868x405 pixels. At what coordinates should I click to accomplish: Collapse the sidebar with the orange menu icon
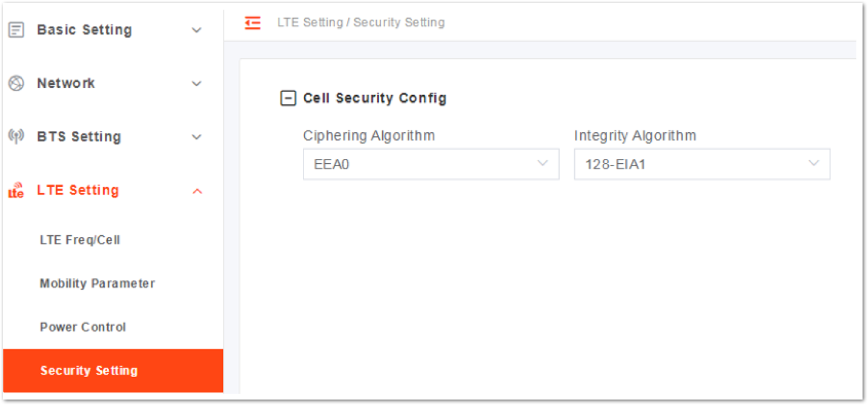point(253,22)
